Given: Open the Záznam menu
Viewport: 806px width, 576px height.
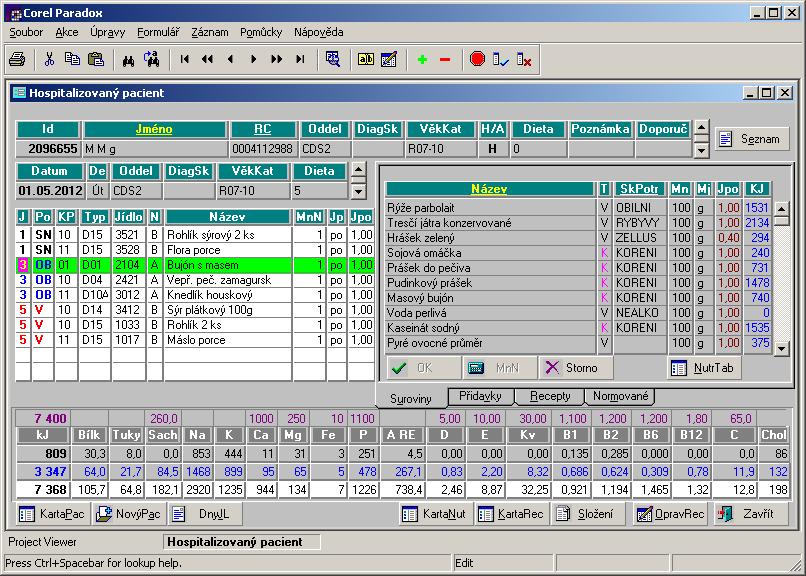Looking at the screenshot, I should coord(210,32).
